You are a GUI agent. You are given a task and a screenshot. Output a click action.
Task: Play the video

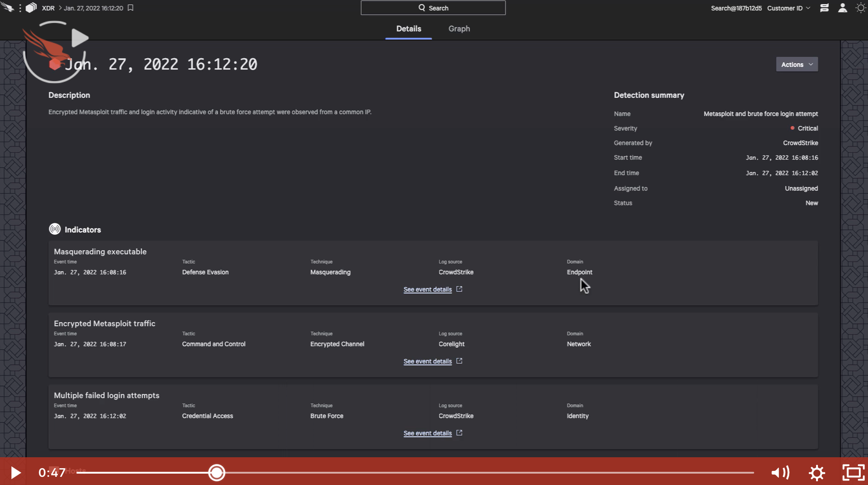(x=15, y=473)
